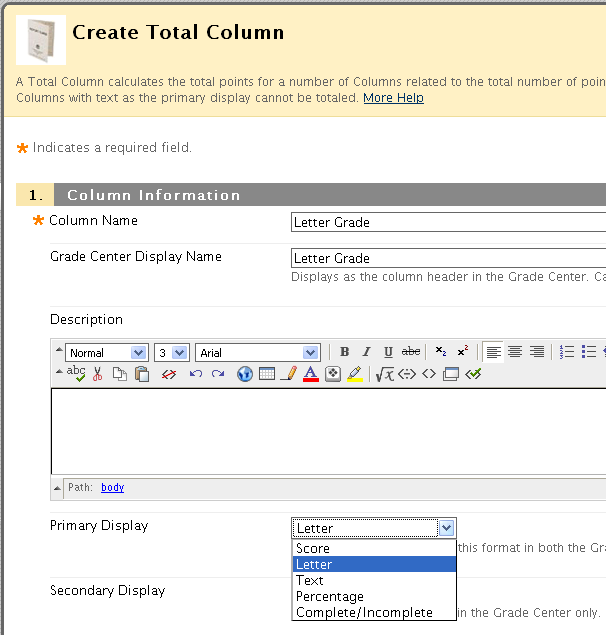Image resolution: width=606 pixels, height=635 pixels.
Task: Toggle bold formatting in the description editor
Action: pyautogui.click(x=344, y=352)
